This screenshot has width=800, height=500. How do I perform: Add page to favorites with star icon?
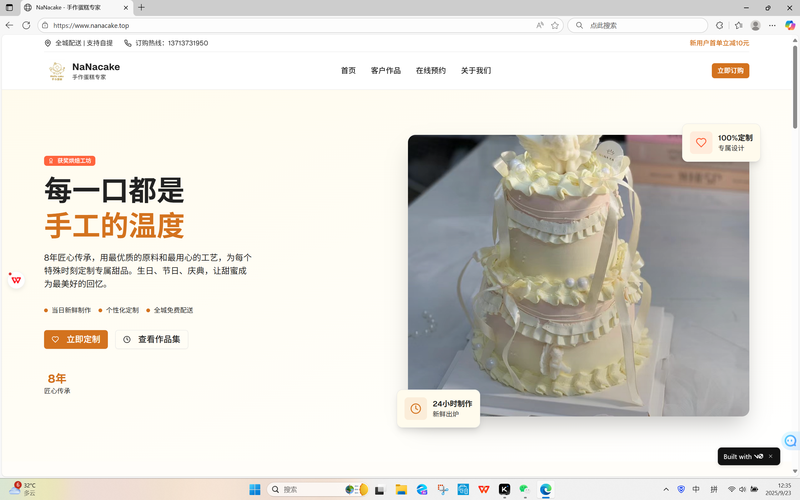555,25
